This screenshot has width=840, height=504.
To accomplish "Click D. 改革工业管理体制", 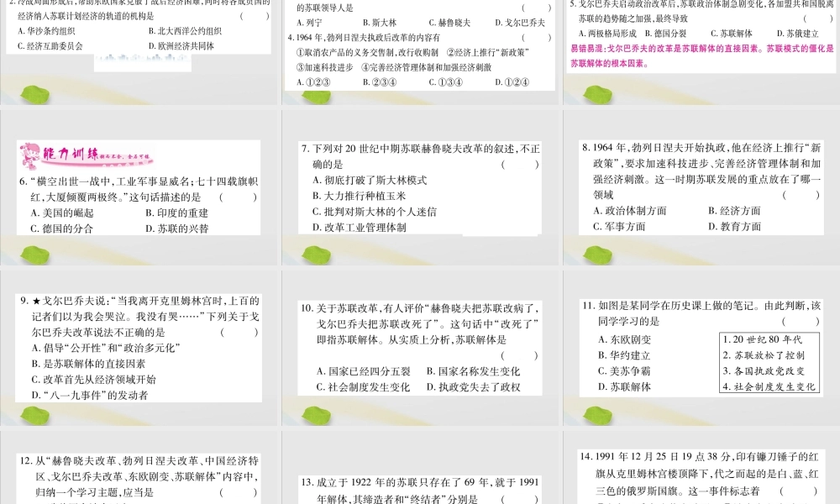I will tap(359, 228).
